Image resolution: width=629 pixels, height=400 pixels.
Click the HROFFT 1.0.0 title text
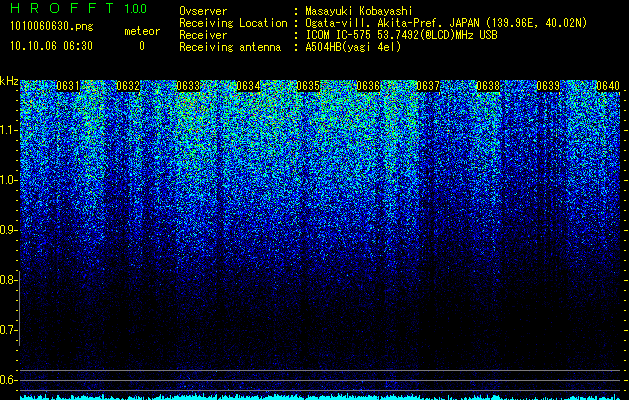tap(79, 8)
